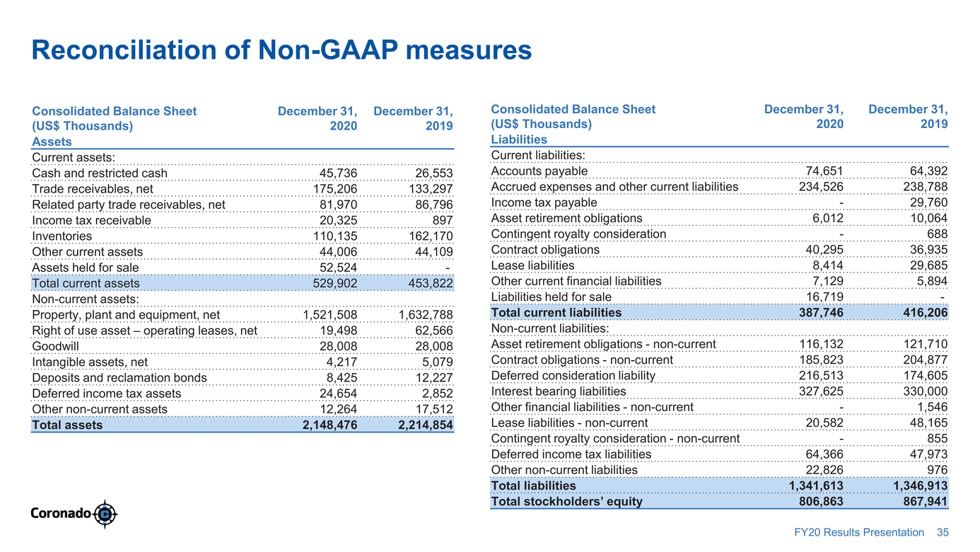
Task: Select assets held for sale value 52,524
Action: pyautogui.click(x=339, y=268)
